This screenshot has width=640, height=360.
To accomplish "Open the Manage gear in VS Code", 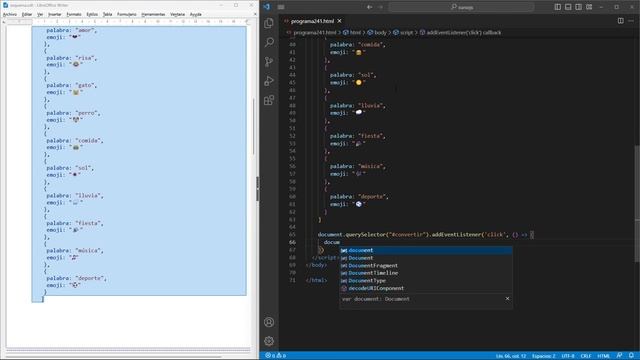I will tap(269, 341).
